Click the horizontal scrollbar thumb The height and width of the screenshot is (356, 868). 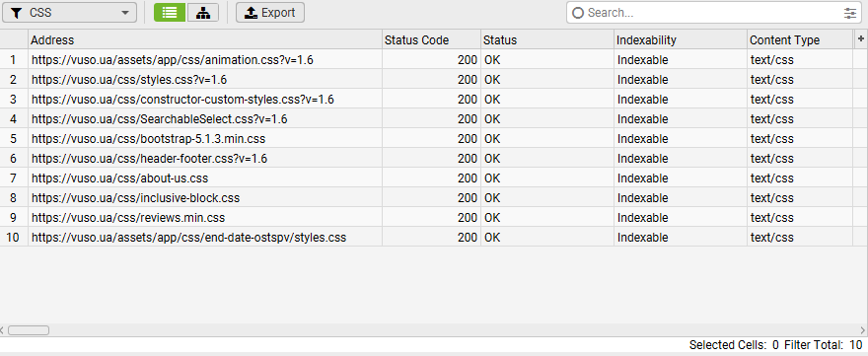tap(29, 330)
